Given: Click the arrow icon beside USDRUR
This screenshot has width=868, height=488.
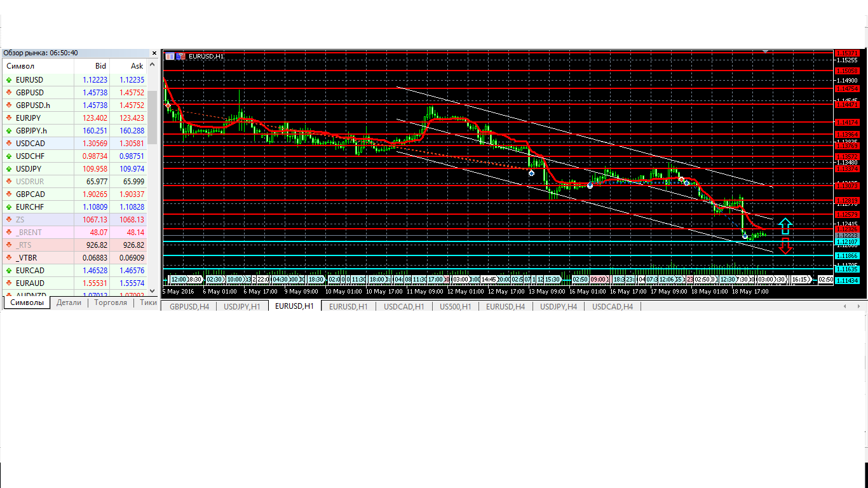Looking at the screenshot, I should tap(9, 182).
